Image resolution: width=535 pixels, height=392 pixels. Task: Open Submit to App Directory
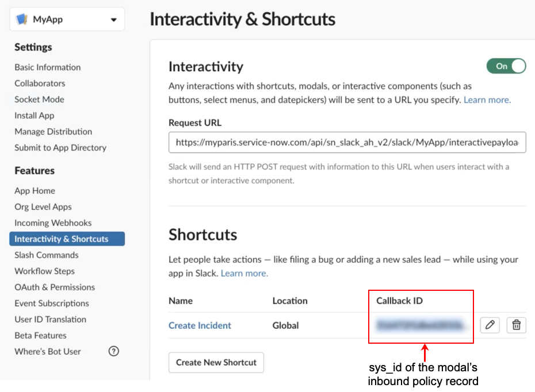click(x=60, y=148)
